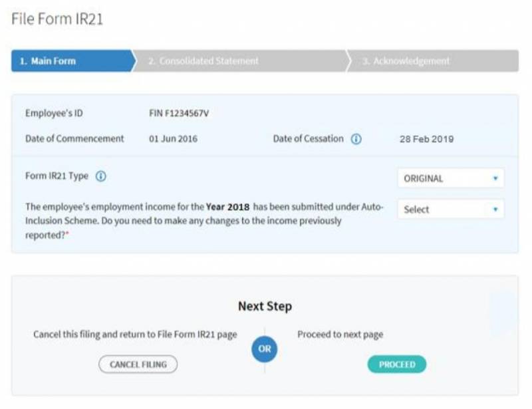
Task: Click the PROCEED button
Action: point(397,364)
